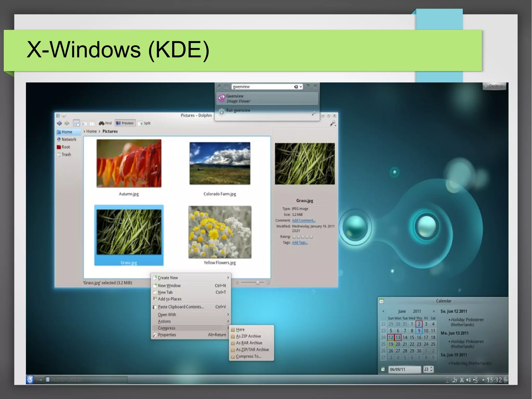Expand the Open With submenu
Image resolution: width=532 pixels, height=399 pixels.
click(x=191, y=315)
